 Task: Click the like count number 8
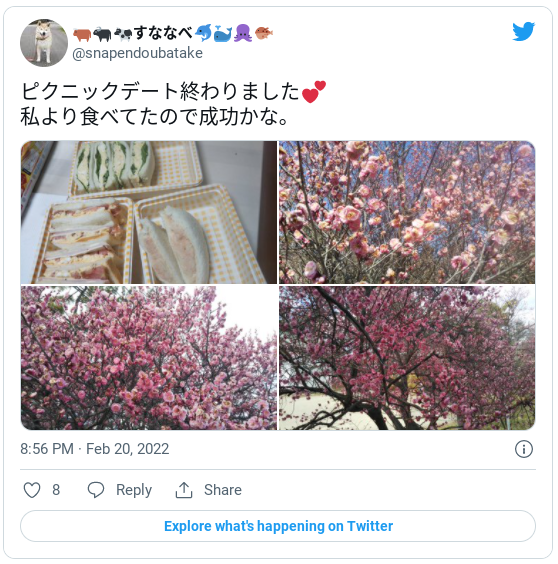pyautogui.click(x=56, y=490)
